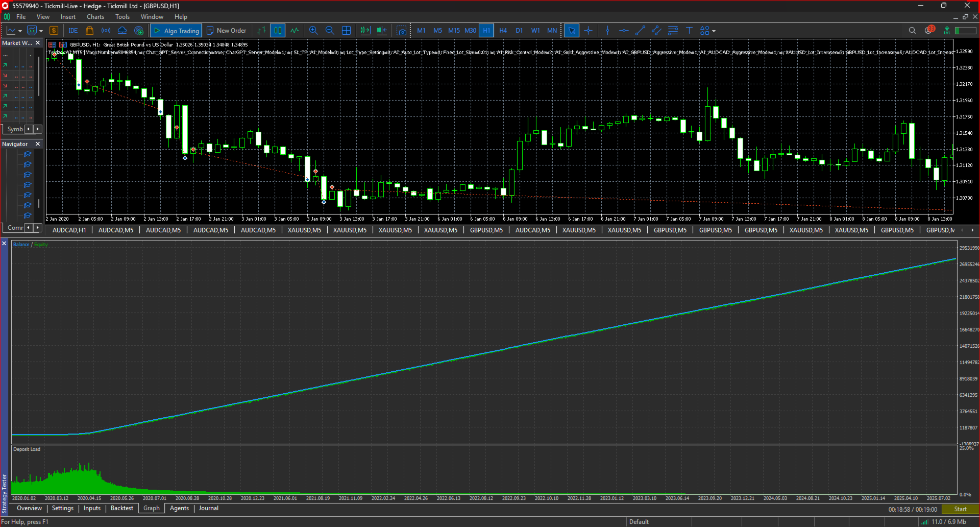Open the Market shopping bag icon
The image size is (980, 527).
(x=90, y=31)
